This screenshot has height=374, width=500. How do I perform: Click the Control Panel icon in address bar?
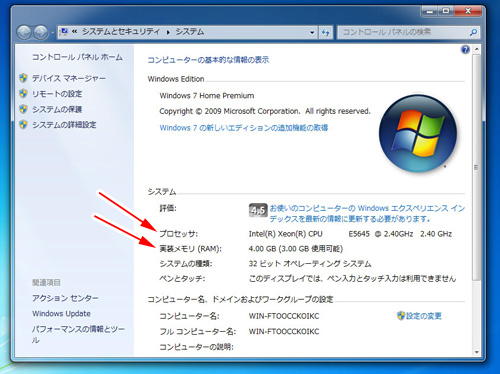[64, 32]
